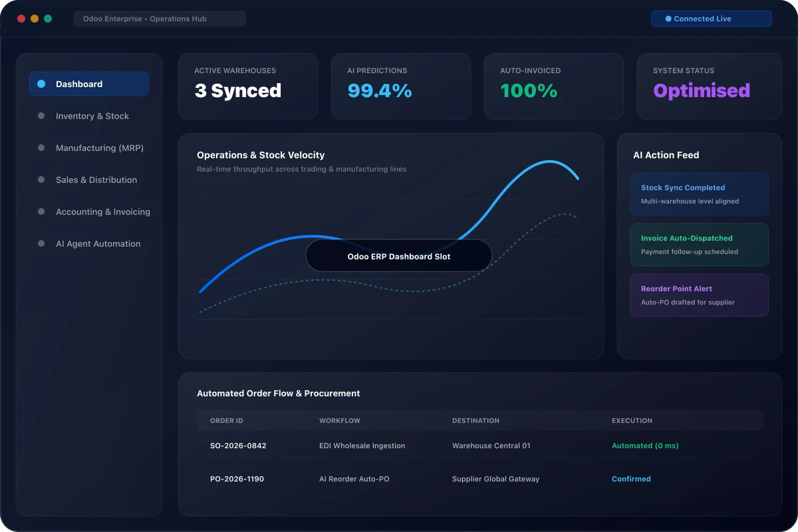Open the Invoice Auto-Dispatched feed card
Image resolution: width=798 pixels, height=532 pixels.
(699, 245)
